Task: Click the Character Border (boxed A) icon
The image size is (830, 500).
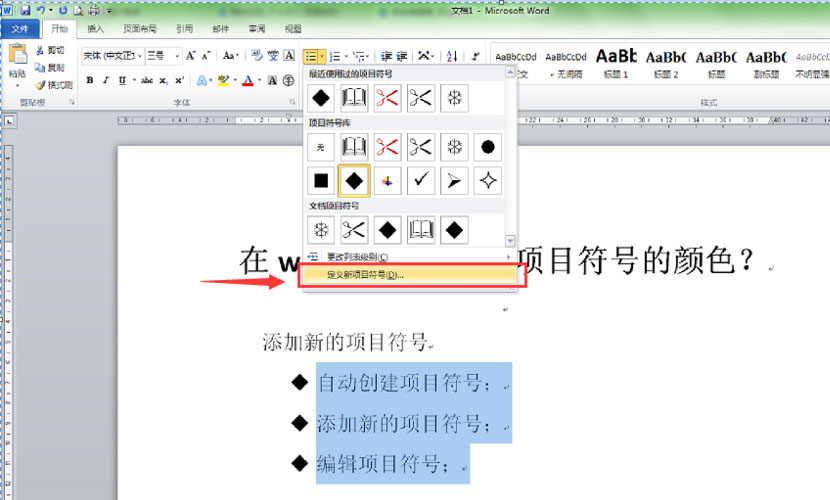Action: pos(289,56)
